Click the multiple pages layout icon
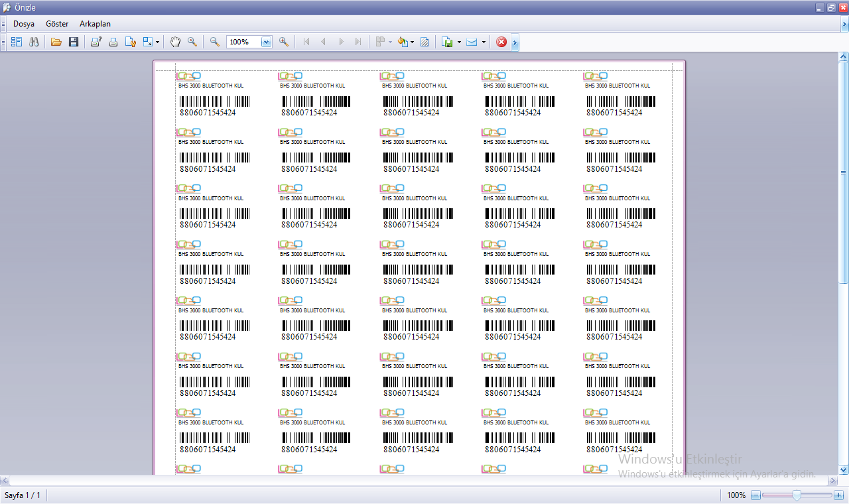Viewport: 849px width, 504px height. (x=380, y=42)
